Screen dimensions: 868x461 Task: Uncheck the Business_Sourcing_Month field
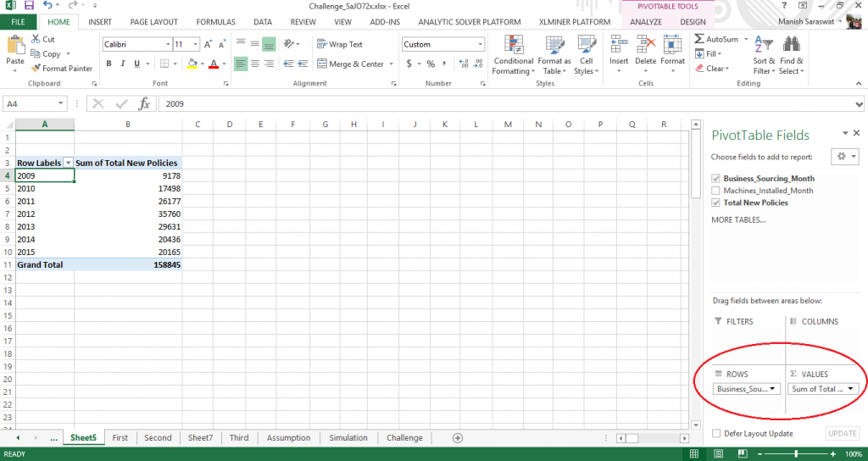point(717,179)
